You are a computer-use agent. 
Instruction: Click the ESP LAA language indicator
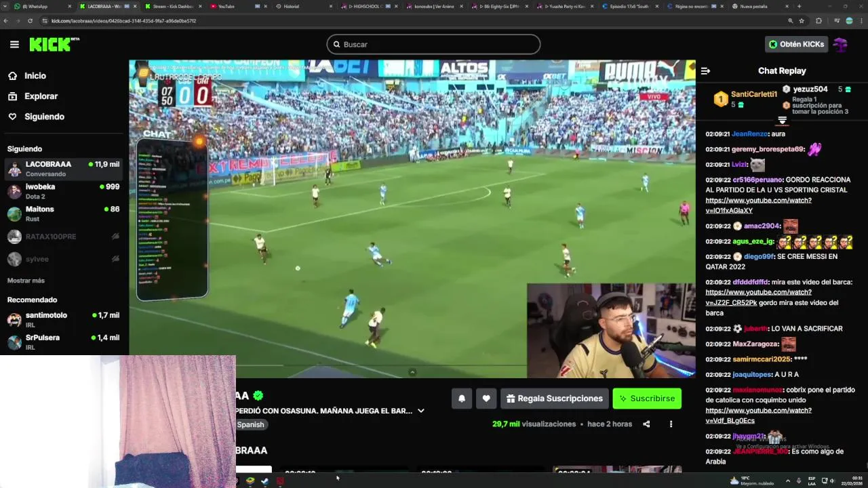click(812, 481)
